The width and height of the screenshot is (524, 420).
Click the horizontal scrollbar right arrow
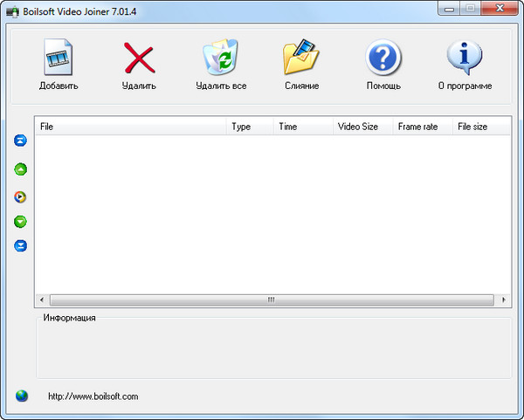pyautogui.click(x=506, y=300)
